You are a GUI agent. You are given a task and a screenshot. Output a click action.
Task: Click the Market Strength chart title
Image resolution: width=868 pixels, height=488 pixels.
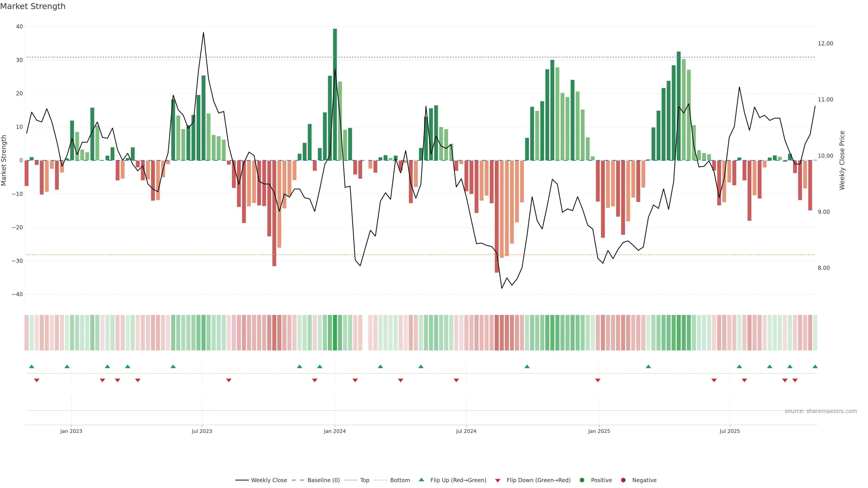(x=33, y=6)
